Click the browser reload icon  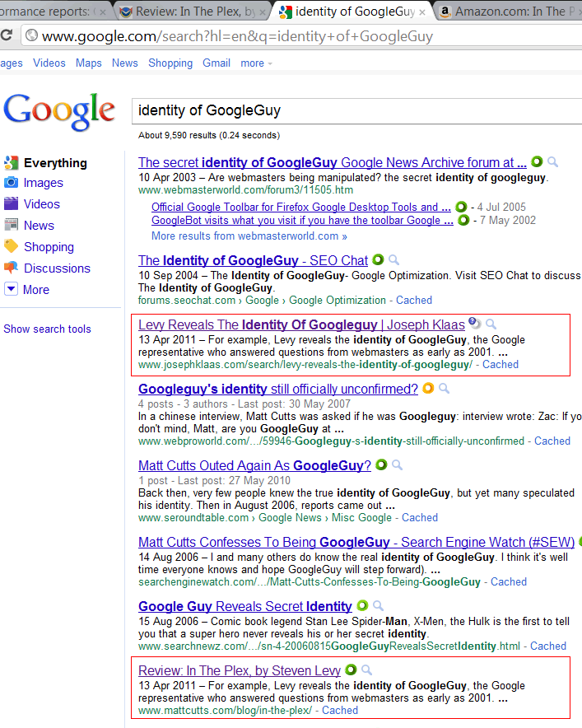(6, 35)
